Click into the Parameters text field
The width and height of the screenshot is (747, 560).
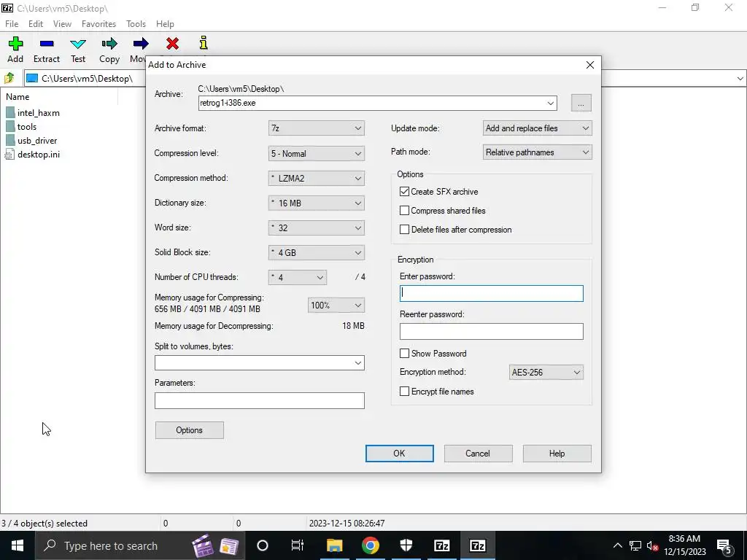coord(260,400)
